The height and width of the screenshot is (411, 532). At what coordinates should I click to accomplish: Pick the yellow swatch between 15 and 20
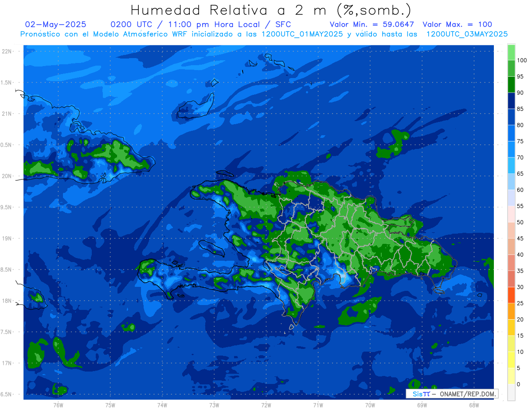tap(511, 328)
